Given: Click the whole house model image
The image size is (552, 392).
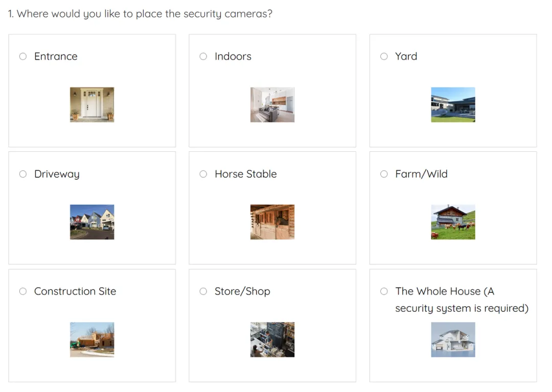Looking at the screenshot, I should (x=453, y=339).
